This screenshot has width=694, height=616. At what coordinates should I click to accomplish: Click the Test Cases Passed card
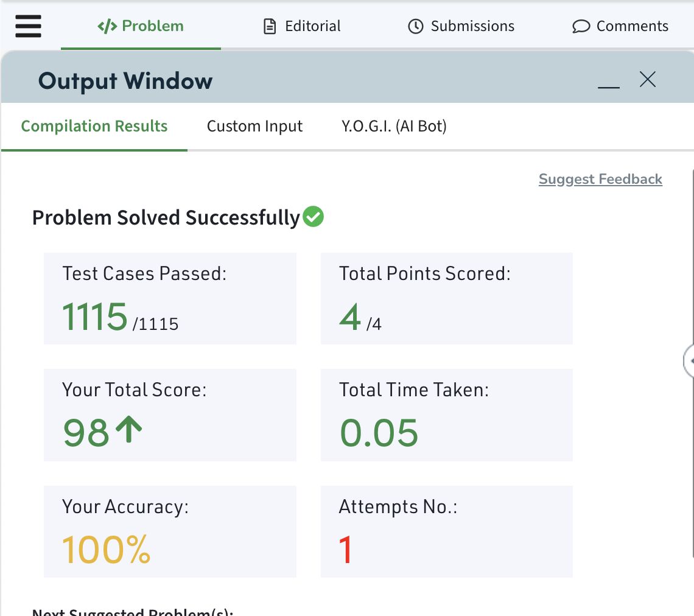pyautogui.click(x=170, y=298)
